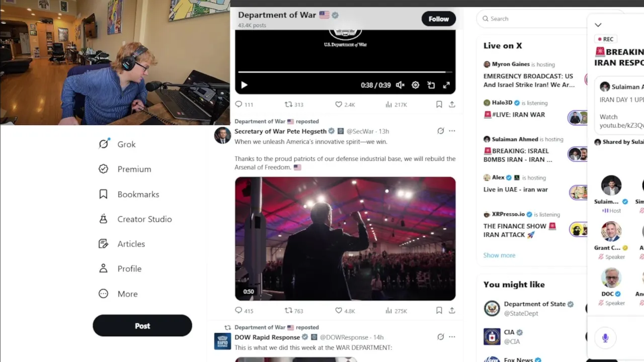Open Grok actions icon on DOW Rapid Response post
Image resolution: width=644 pixels, height=362 pixels.
tap(440, 337)
